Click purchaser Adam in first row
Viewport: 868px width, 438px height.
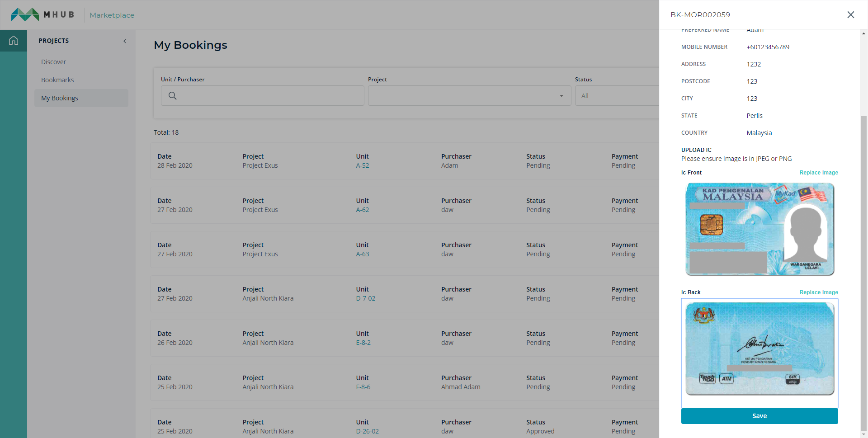tap(449, 165)
